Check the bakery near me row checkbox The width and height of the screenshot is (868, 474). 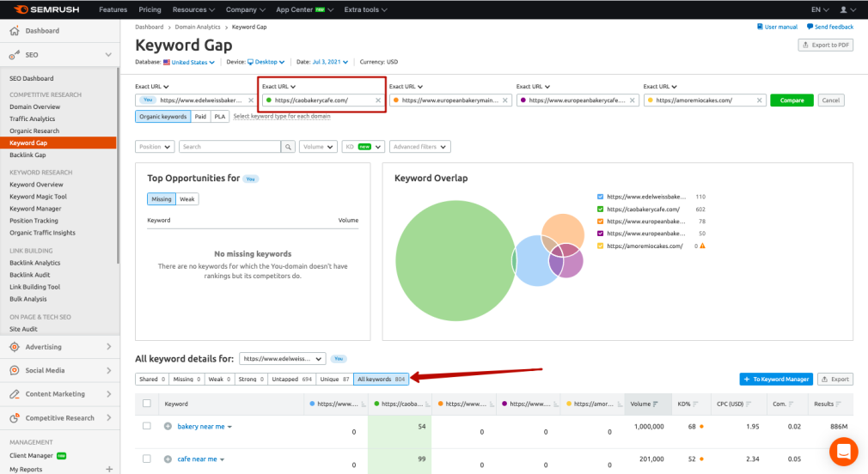click(147, 427)
